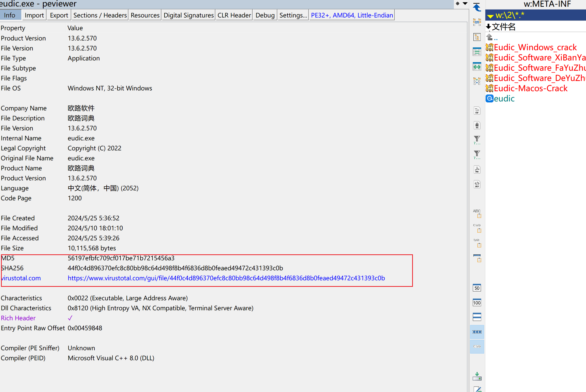586x392 pixels.
Task: Go up via the '..' parent entry
Action: tap(492, 37)
